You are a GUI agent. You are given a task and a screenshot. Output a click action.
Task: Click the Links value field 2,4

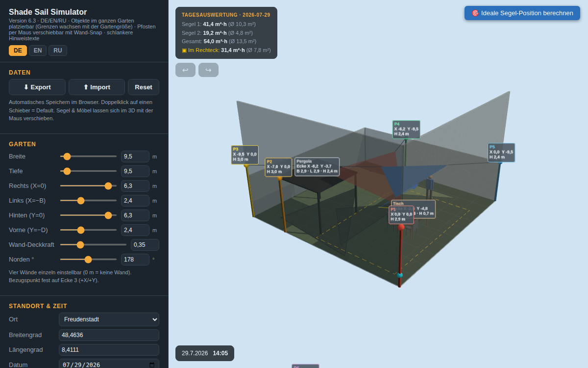click(135, 201)
